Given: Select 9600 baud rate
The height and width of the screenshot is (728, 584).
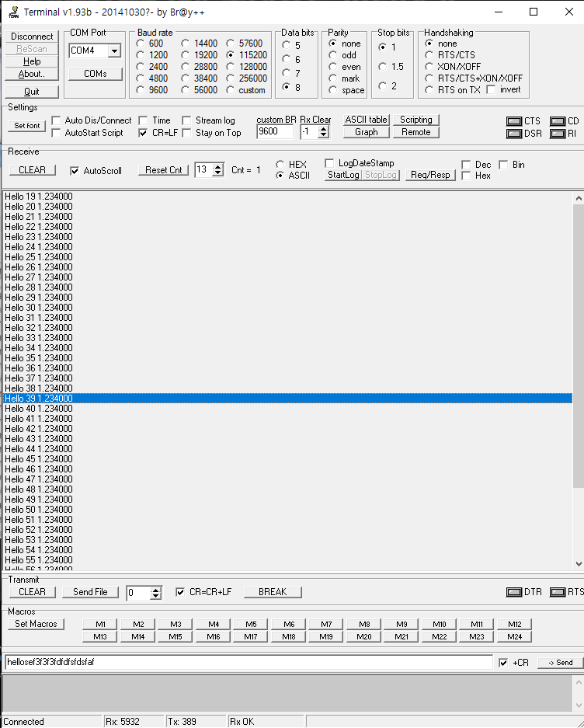Looking at the screenshot, I should pos(141,90).
